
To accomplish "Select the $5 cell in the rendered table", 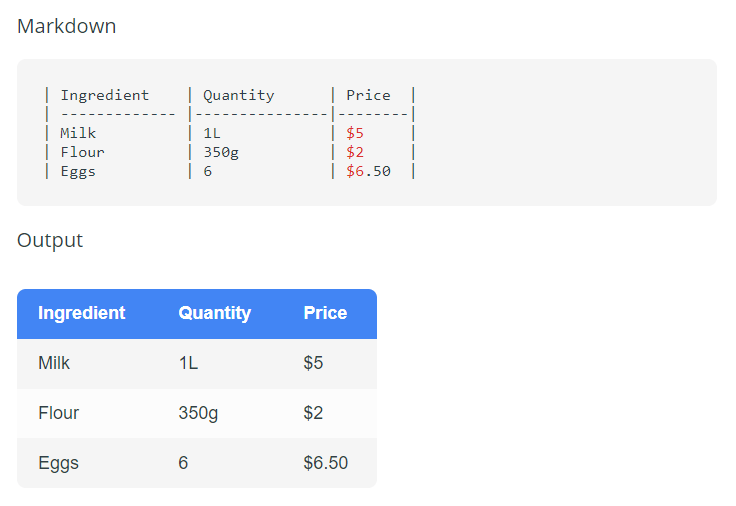I will (x=313, y=363).
